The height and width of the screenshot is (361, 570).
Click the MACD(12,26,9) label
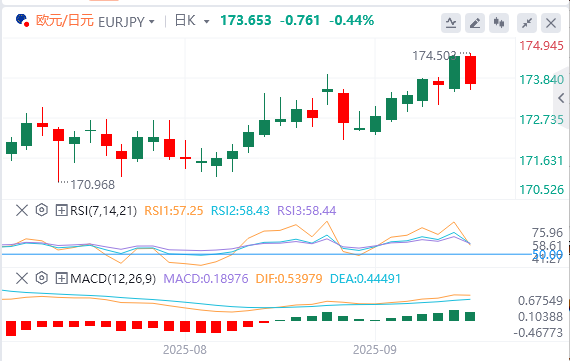click(113, 279)
